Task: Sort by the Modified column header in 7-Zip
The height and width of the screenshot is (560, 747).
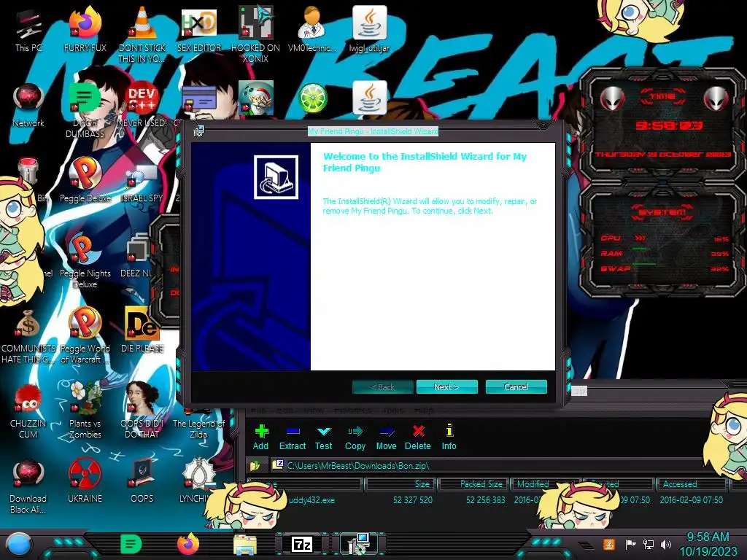Action: (x=544, y=484)
